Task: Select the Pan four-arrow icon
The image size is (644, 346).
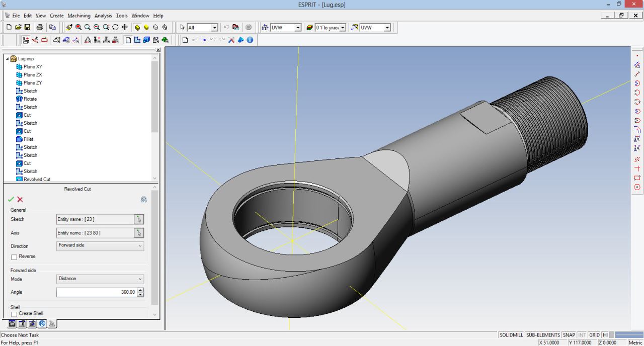Action: coord(125,27)
